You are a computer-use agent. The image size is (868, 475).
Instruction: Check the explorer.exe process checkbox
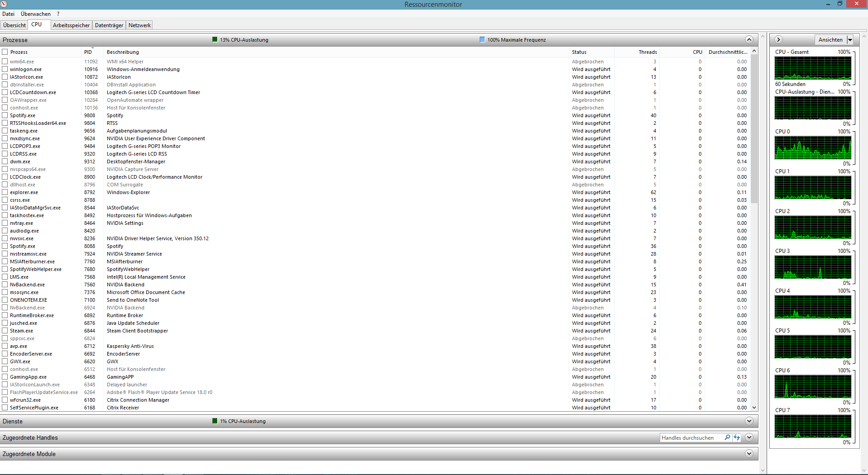pos(5,192)
